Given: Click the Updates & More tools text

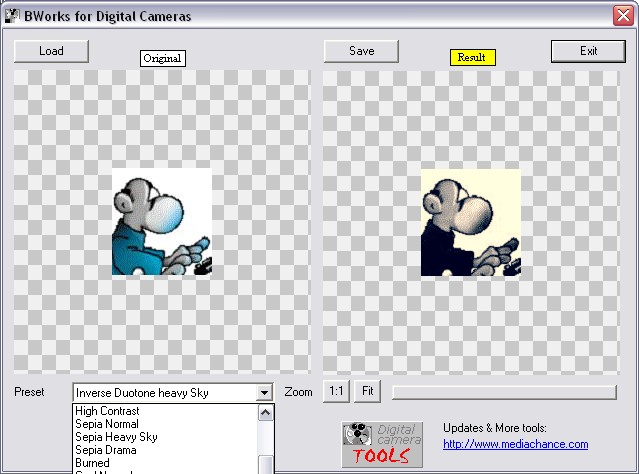Looking at the screenshot, I should (495, 428).
